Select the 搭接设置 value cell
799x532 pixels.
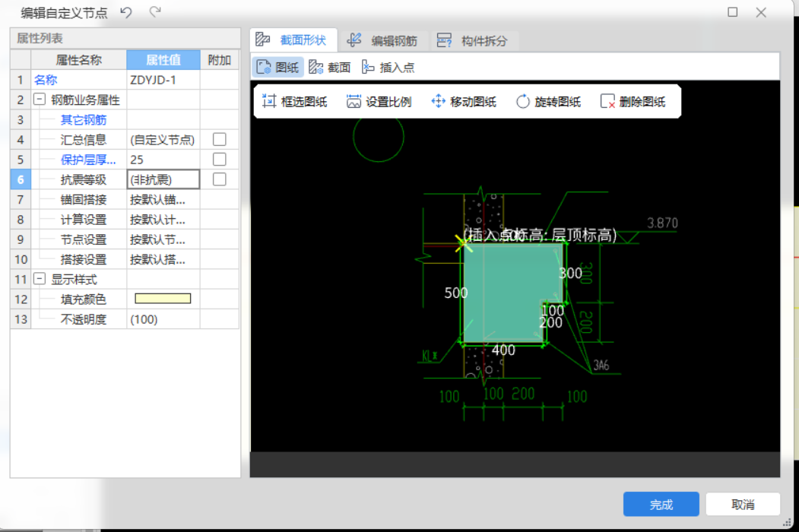click(x=163, y=259)
